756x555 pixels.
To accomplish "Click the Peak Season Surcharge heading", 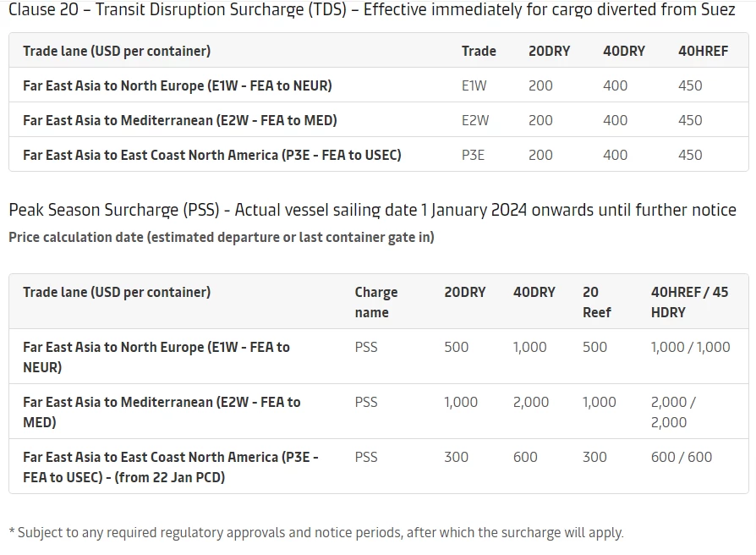I will coord(372,210).
